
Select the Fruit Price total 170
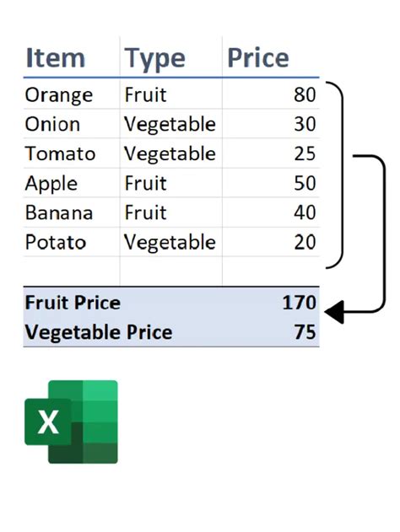pos(299,303)
